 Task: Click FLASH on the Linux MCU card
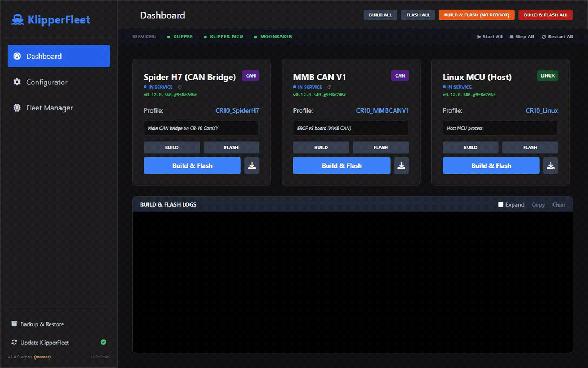point(530,147)
